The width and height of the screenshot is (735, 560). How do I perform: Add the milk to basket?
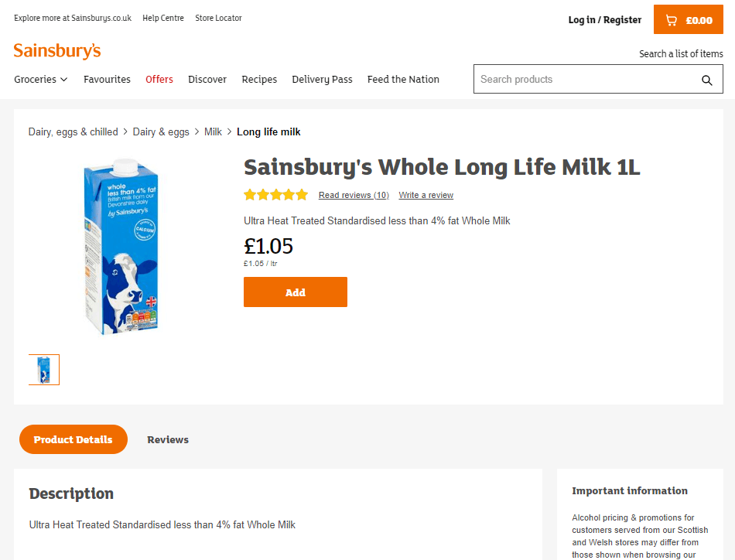coord(296,292)
